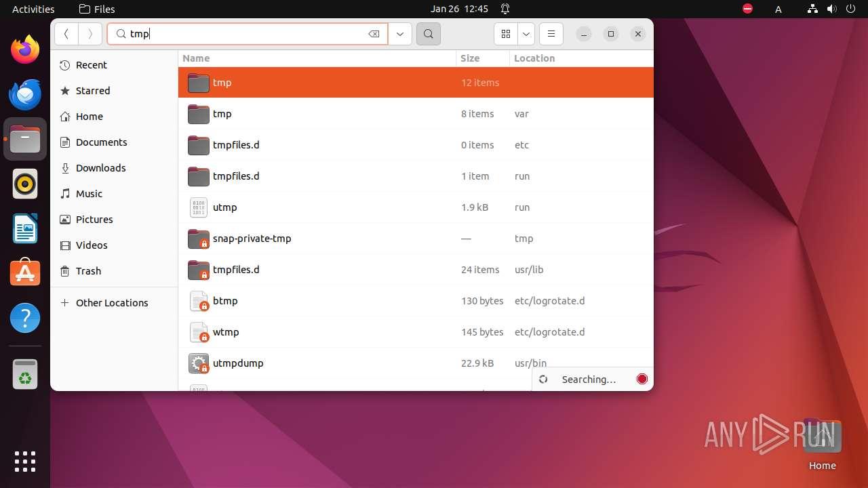Click in the tmp search field
The width and height of the screenshot is (868, 488).
coord(248,34)
